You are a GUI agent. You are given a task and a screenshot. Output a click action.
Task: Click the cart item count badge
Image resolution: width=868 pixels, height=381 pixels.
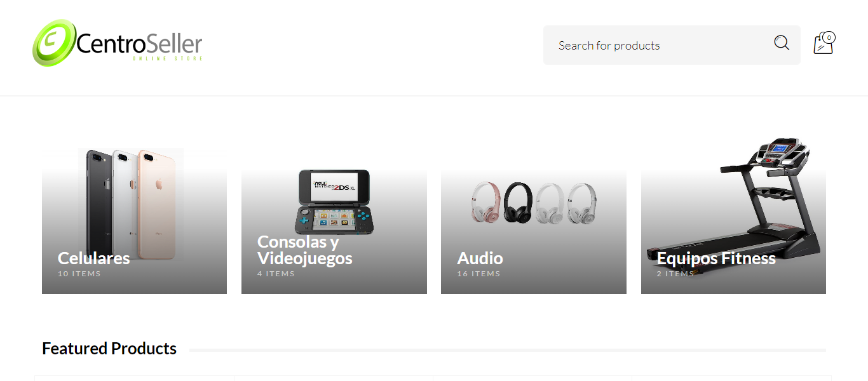pyautogui.click(x=829, y=37)
